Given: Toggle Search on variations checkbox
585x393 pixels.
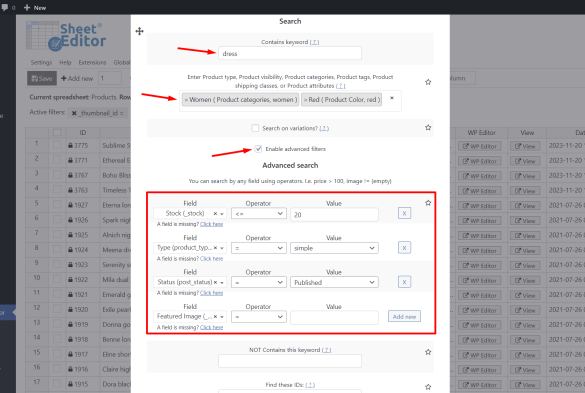Looking at the screenshot, I should (x=255, y=128).
